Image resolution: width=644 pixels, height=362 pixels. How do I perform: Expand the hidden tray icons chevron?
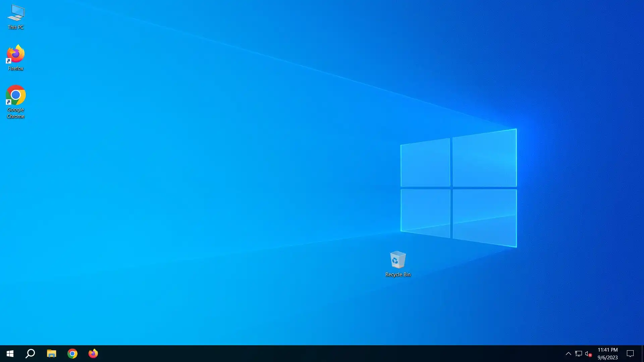(x=568, y=354)
